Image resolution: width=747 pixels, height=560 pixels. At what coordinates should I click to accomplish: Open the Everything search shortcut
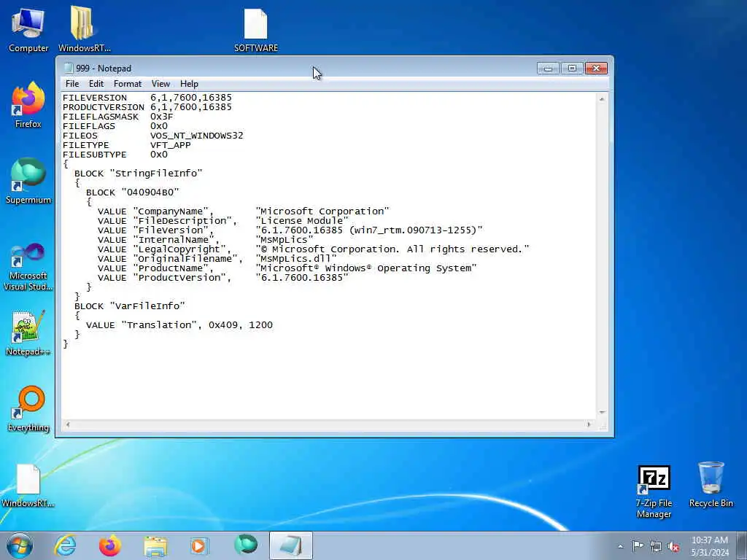[28, 408]
